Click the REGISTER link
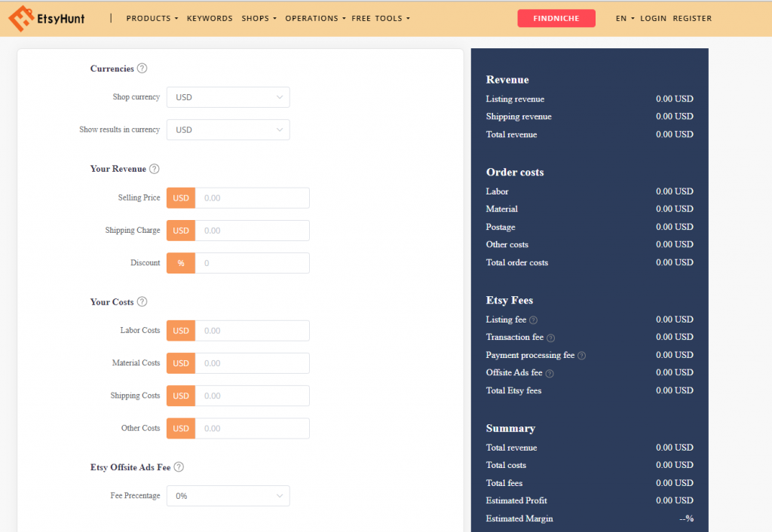Screen dimensions: 772x532 click(x=692, y=18)
